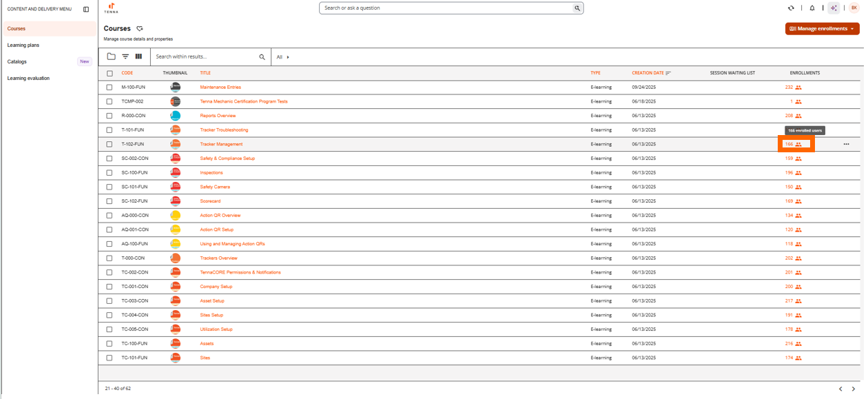
Task: Check the R-000-CON row checkbox
Action: click(110, 116)
